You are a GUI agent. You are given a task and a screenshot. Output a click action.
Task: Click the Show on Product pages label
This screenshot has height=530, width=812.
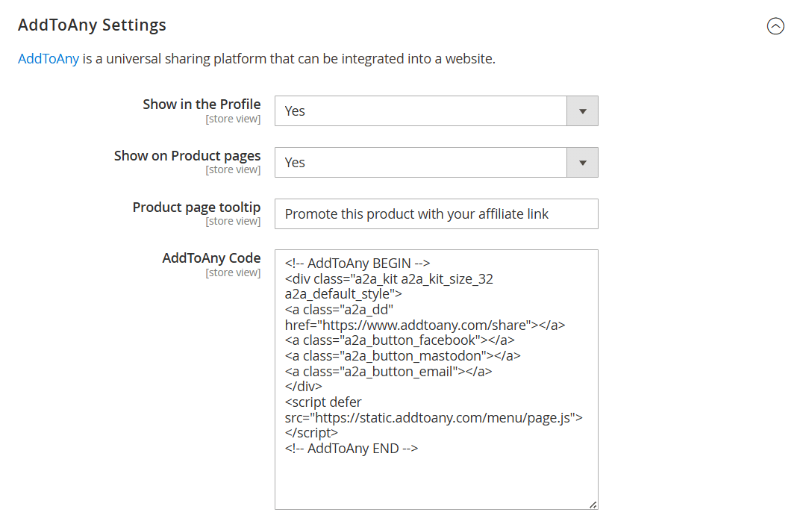tap(187, 155)
